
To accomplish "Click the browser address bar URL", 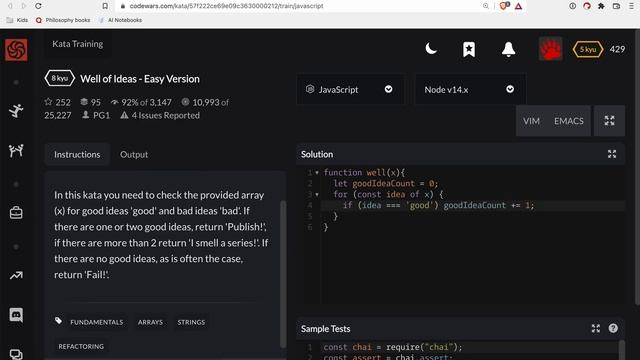I will click(x=227, y=6).
